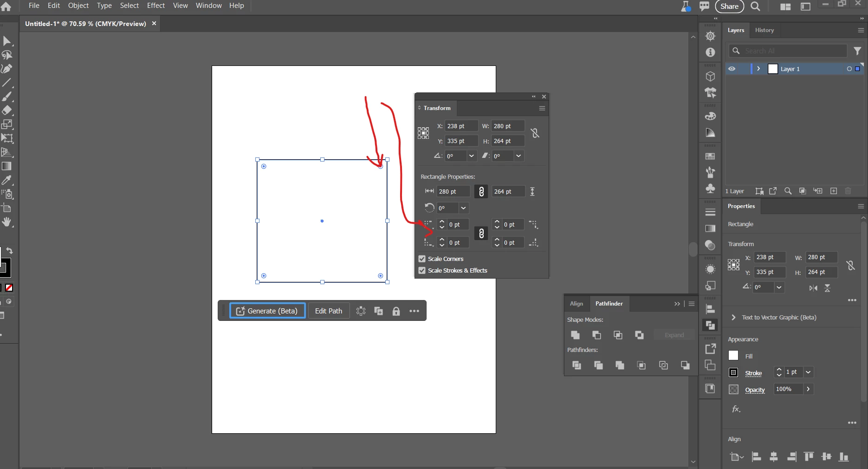Image resolution: width=868 pixels, height=469 pixels.
Task: Uncheck the Scale Corners checkbox
Action: pos(422,259)
